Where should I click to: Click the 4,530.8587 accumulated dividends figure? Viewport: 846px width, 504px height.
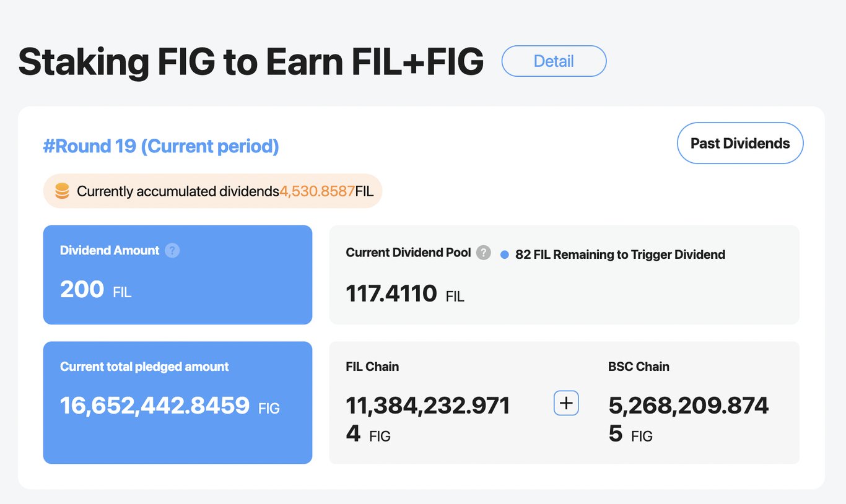(x=317, y=191)
